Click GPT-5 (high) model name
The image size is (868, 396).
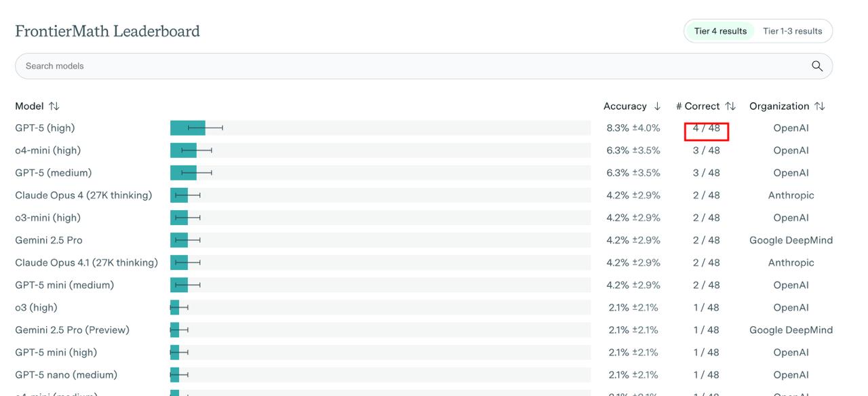pyautogui.click(x=45, y=128)
